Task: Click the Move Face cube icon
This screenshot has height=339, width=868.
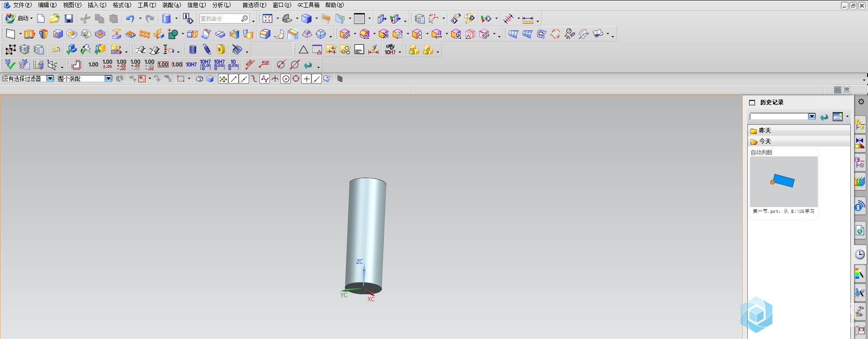Action: coord(345,34)
